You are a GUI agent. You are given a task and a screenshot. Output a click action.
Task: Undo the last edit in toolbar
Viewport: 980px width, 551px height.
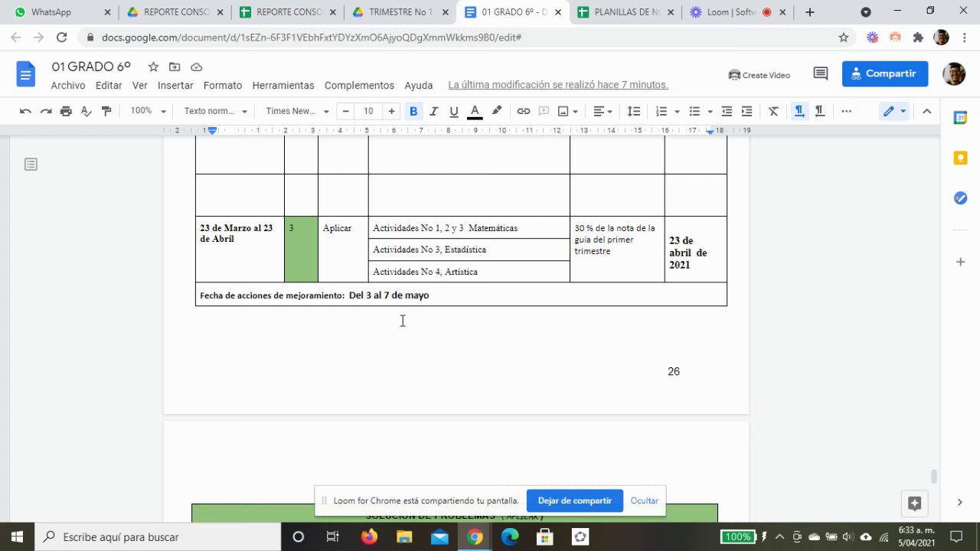25,111
